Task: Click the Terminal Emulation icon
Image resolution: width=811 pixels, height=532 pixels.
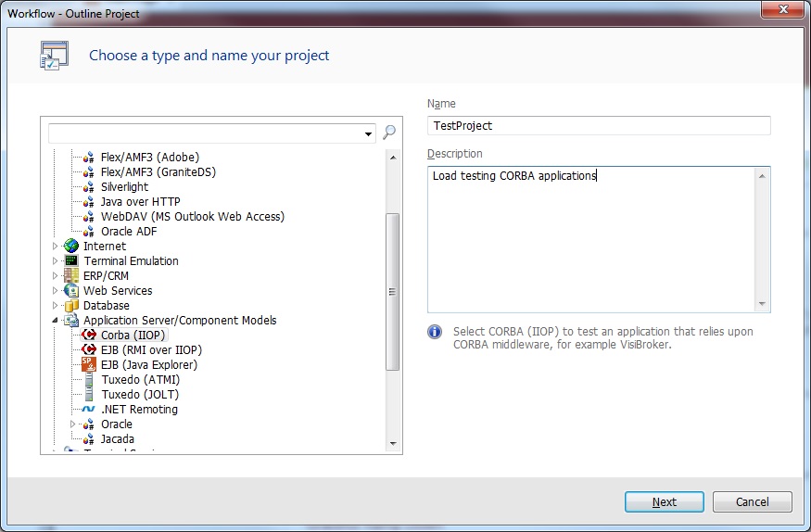Action: tap(71, 261)
